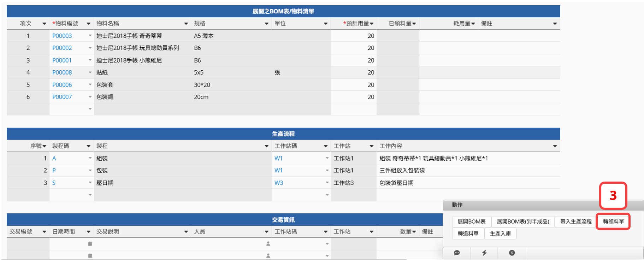Click 帶入生產流程 button

(x=576, y=221)
